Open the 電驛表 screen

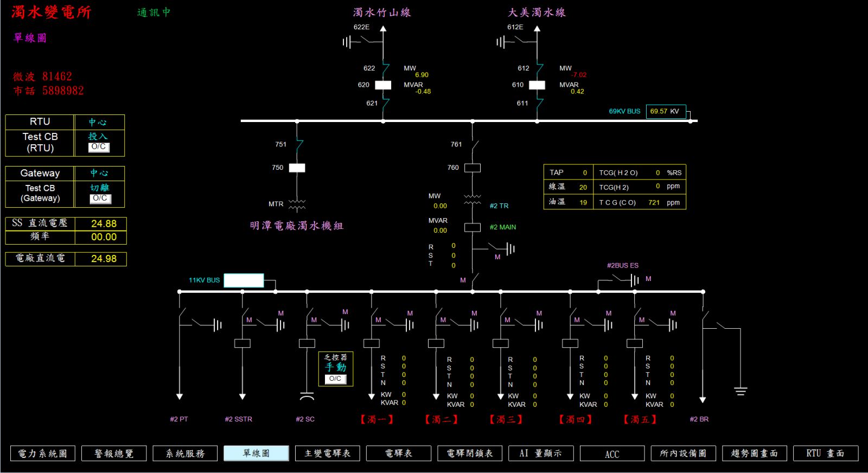(399, 453)
